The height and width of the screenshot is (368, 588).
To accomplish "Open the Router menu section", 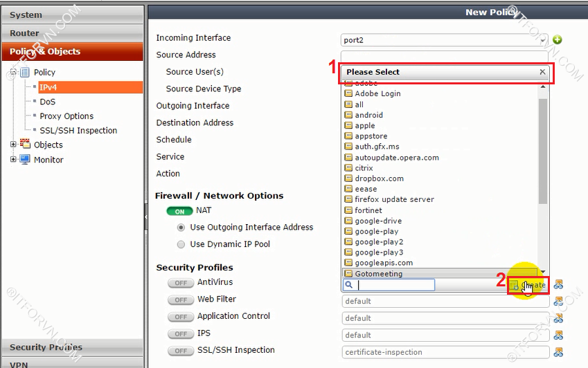I will click(73, 33).
